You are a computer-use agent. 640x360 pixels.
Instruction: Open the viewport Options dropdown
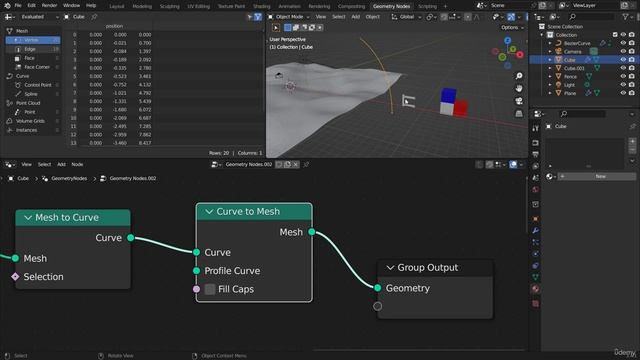(x=512, y=27)
